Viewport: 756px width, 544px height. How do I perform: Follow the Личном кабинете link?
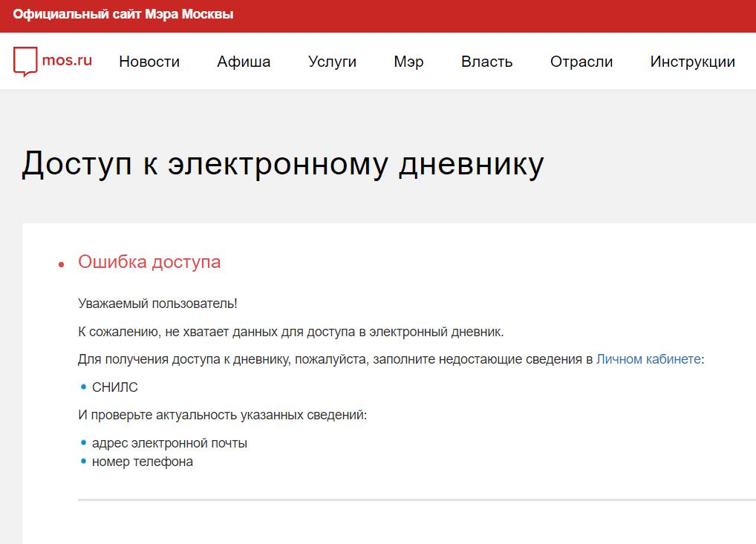(648, 359)
